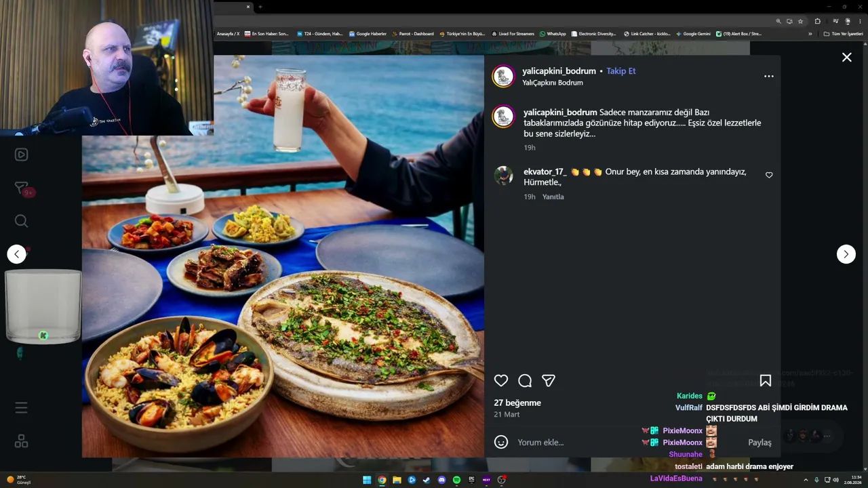Open the sidebar hamburger More menu
Screen dimensions: 868x488
(x=21, y=408)
